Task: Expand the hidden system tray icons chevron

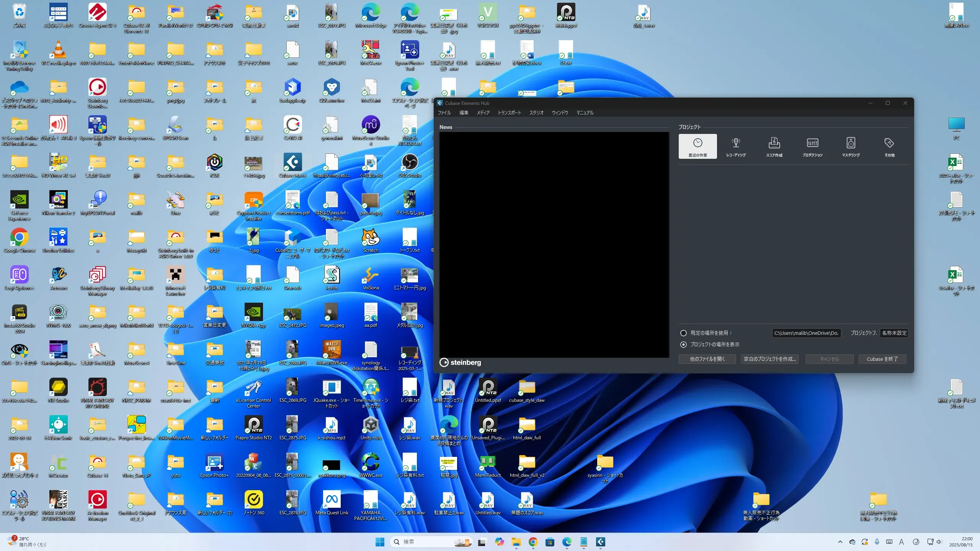Action: point(840,542)
